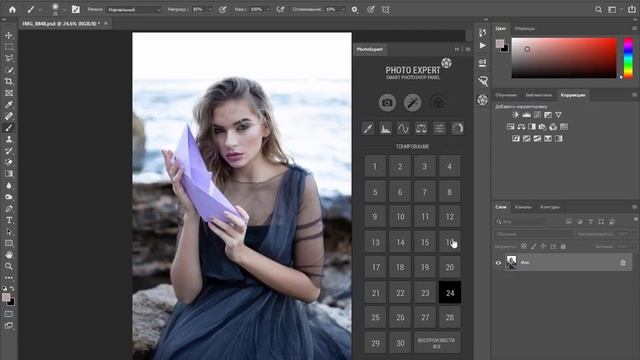
Task: Open the History panel icon in side strip
Action: [x=482, y=32]
